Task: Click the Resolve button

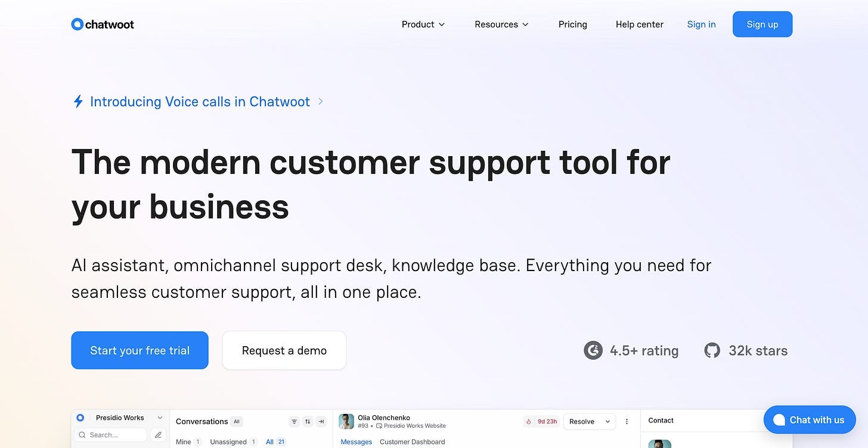Action: pyautogui.click(x=582, y=421)
